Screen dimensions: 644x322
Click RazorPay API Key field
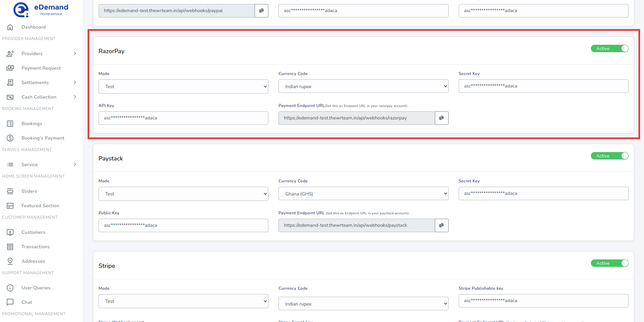(183, 118)
